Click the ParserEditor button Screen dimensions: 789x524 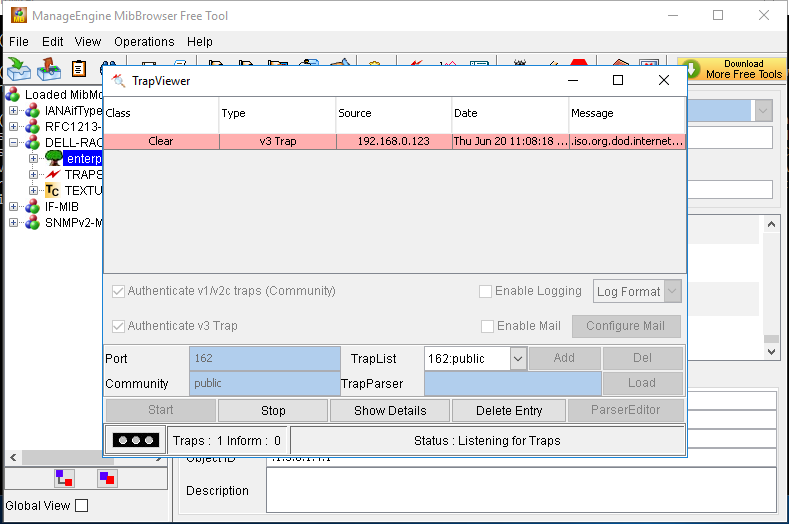click(625, 410)
